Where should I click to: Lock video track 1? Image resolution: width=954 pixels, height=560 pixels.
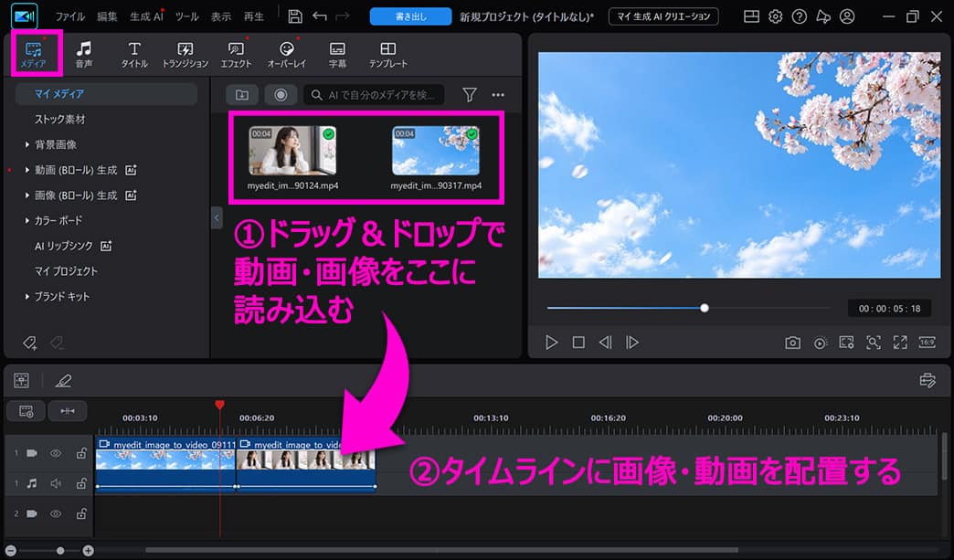pos(81,453)
